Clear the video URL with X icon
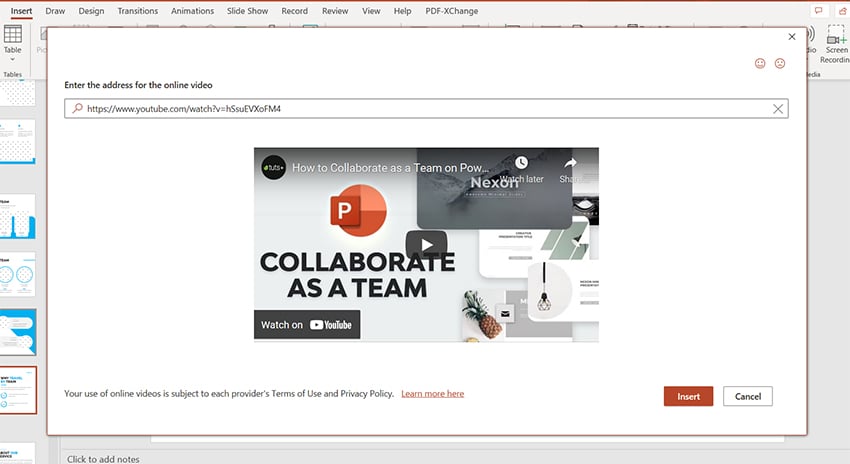 [x=778, y=109]
